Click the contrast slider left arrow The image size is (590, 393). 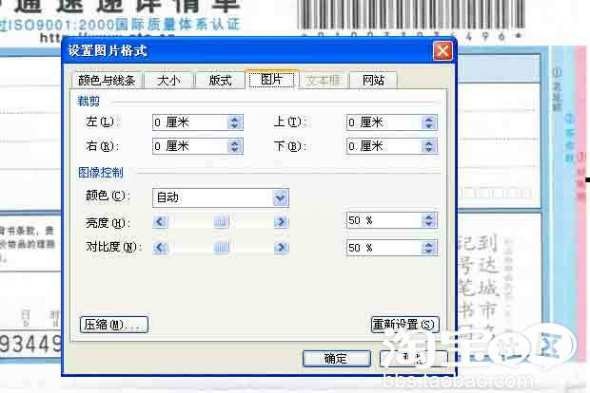[x=160, y=248]
